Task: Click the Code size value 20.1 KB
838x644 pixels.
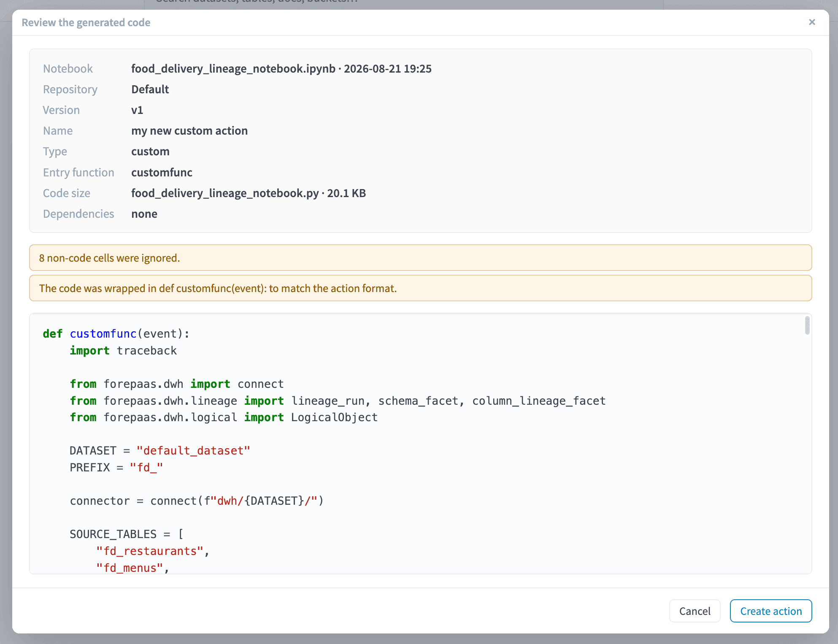Action: point(346,193)
